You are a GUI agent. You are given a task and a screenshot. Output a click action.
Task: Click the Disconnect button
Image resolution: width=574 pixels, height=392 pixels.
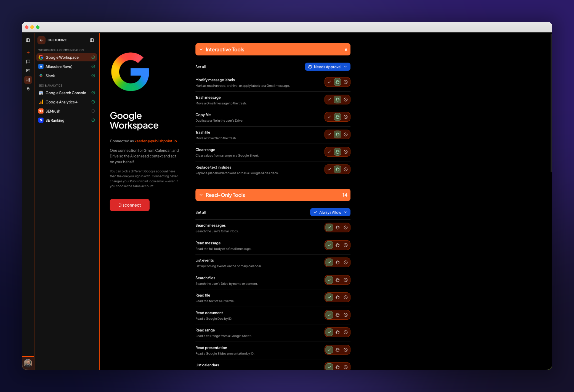130,205
